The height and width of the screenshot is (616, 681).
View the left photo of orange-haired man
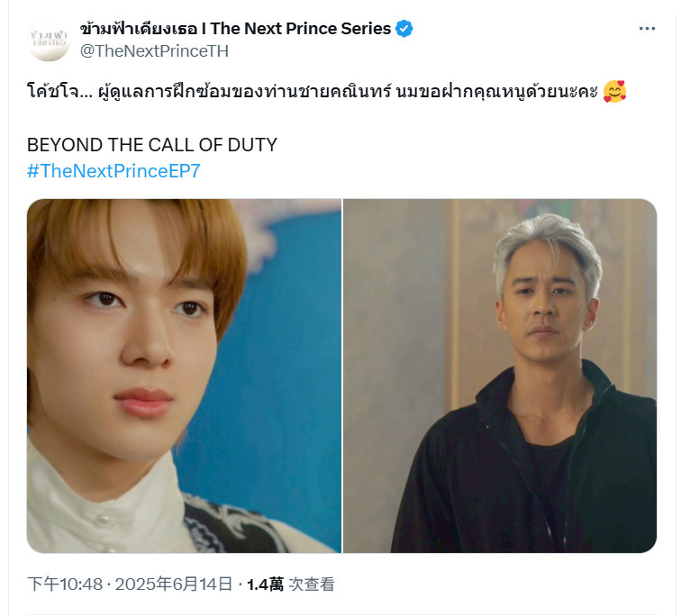(x=184, y=376)
